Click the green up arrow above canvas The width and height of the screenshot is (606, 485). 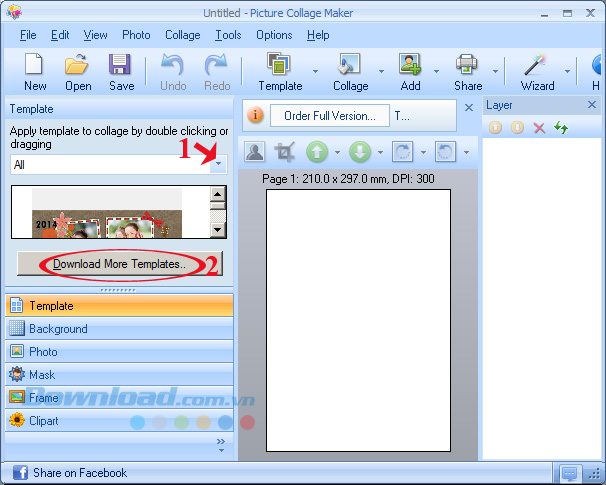click(x=317, y=153)
